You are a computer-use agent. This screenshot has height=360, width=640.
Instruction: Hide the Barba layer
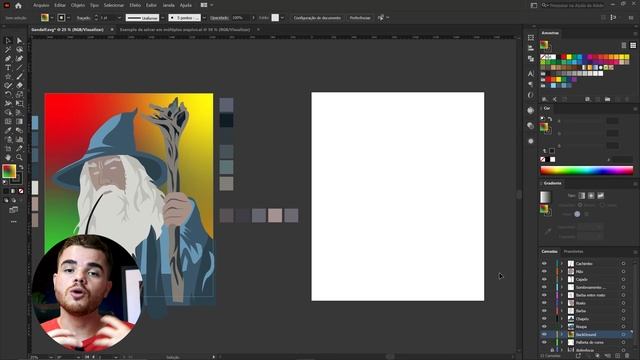(x=544, y=311)
